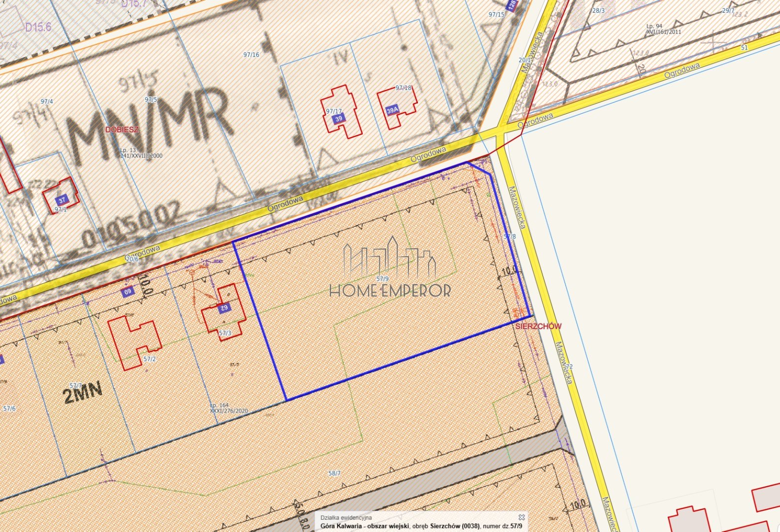The height and width of the screenshot is (532, 780).
Task: Click parcel label 57/8
Action: pyautogui.click(x=510, y=236)
